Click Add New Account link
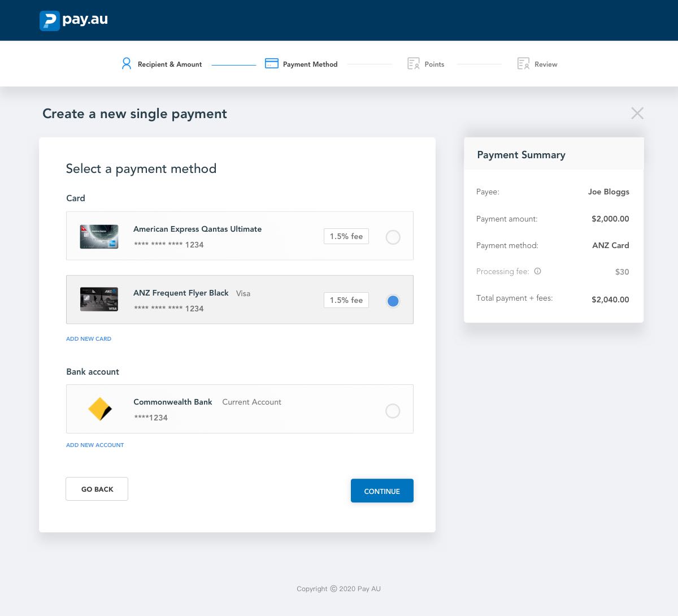678x616 pixels. [x=95, y=445]
